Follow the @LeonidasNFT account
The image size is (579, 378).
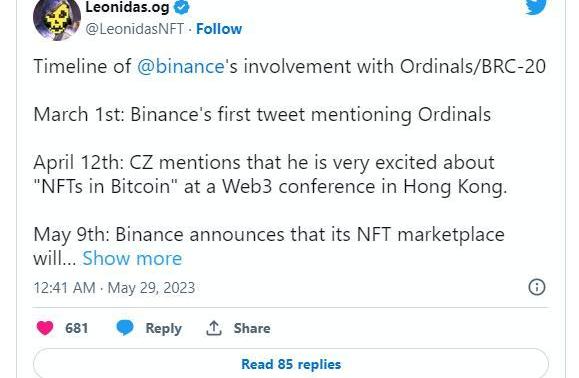coord(219,29)
